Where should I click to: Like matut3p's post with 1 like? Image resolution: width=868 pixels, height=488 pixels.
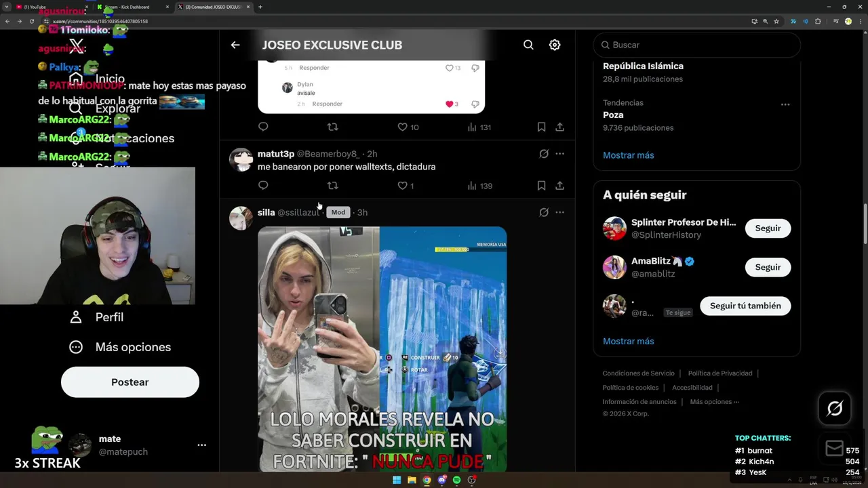point(406,186)
